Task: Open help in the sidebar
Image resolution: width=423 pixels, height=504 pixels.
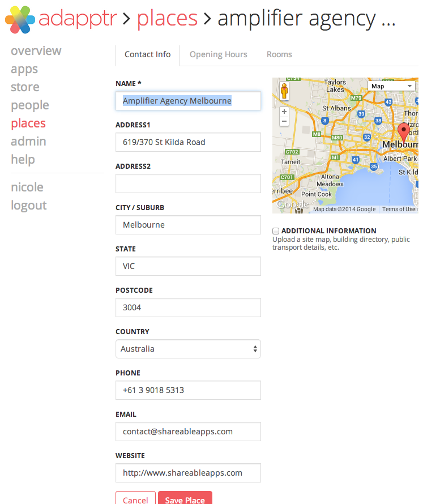Action: tap(23, 160)
